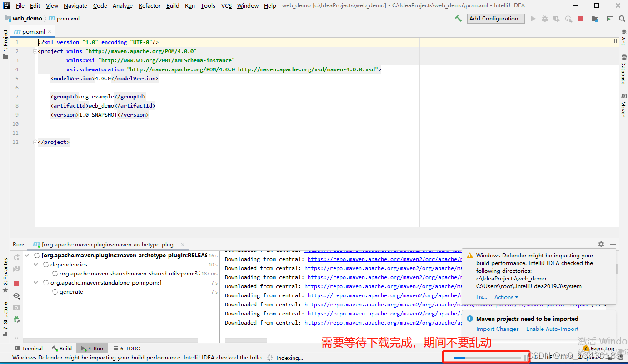The width and height of the screenshot is (628, 364).
Task: Pause the background indexing task
Action: click(526, 358)
